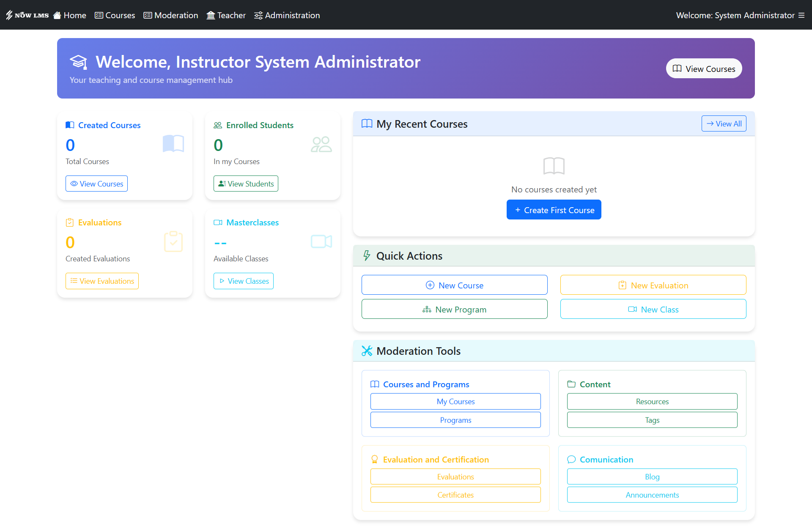Click View Students button

(246, 184)
